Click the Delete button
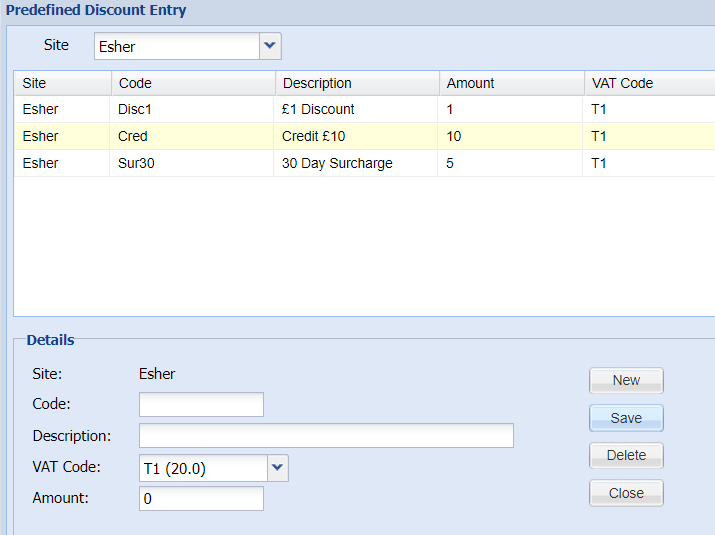This screenshot has height=535, width=715. point(626,455)
